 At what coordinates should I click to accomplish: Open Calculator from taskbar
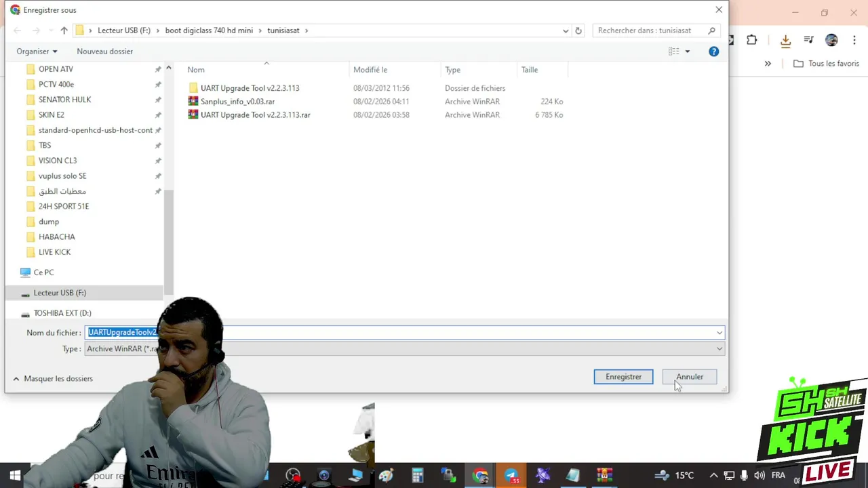[x=417, y=476]
